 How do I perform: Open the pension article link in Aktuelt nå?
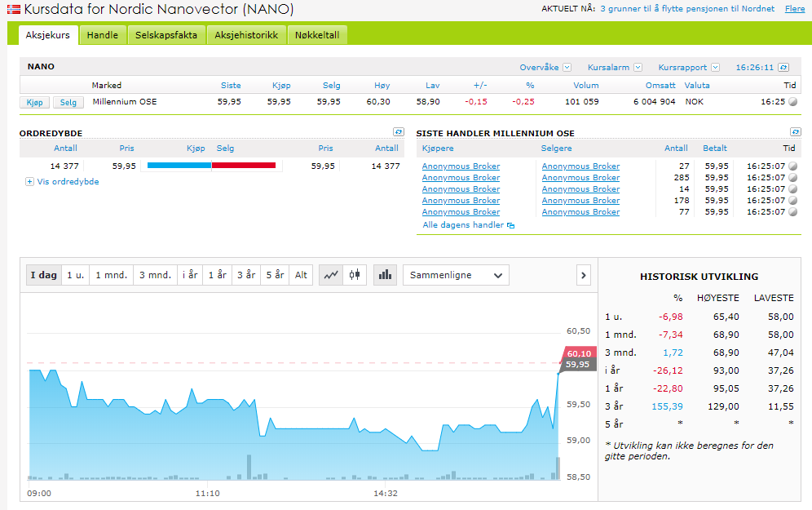(687, 9)
